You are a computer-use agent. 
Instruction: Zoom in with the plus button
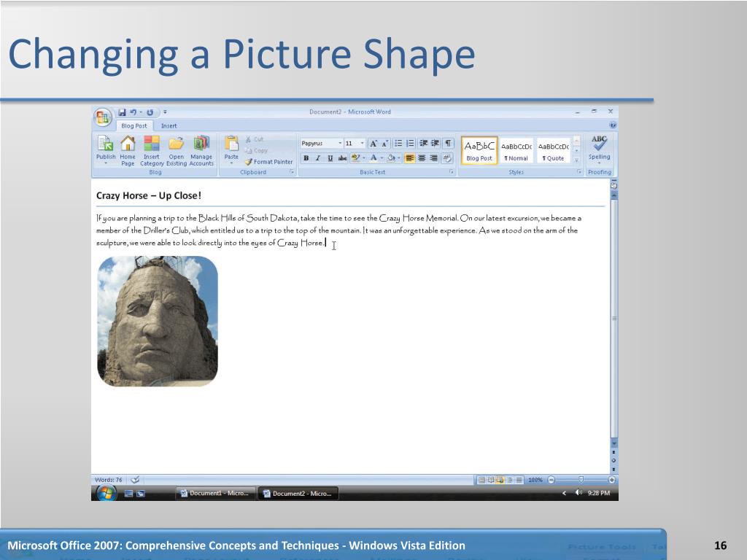612,480
